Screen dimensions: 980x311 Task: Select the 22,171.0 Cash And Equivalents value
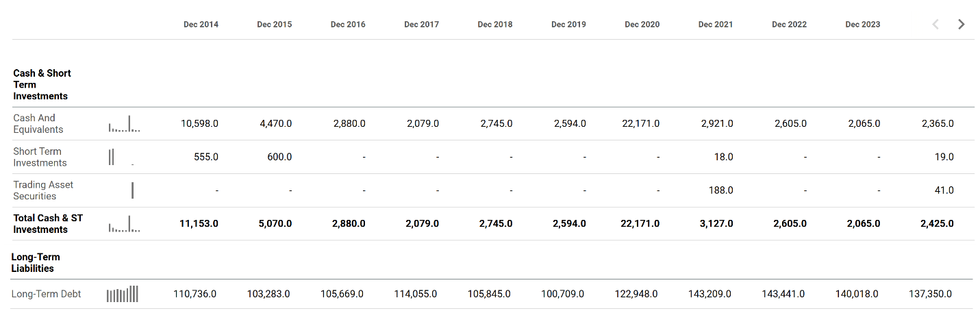(641, 124)
